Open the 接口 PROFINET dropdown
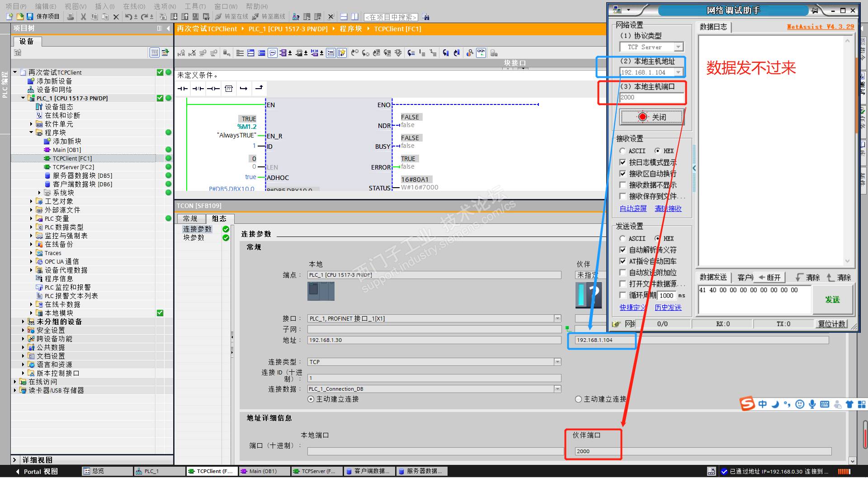 pos(557,318)
